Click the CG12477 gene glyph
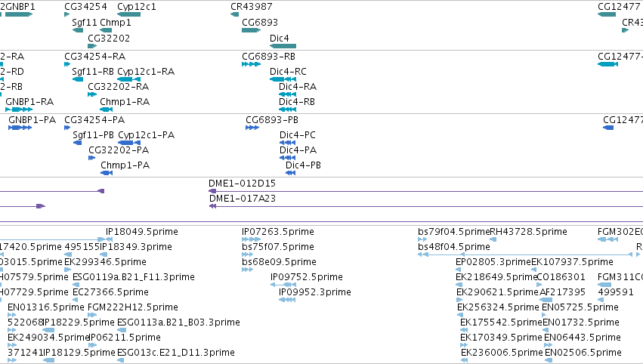643x364 pixels. point(607,14)
